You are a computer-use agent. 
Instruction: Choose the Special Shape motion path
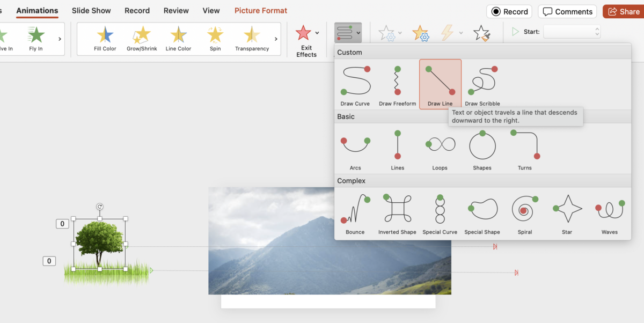point(482,214)
